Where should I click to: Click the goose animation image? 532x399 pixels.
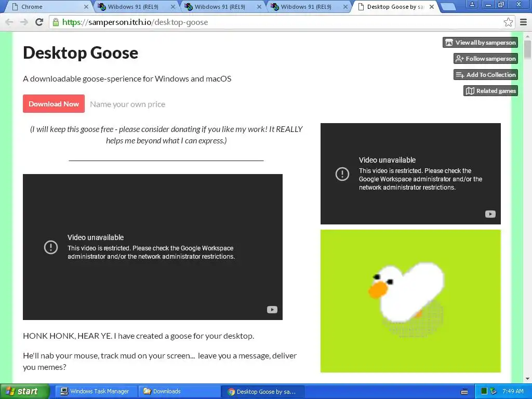pyautogui.click(x=410, y=301)
